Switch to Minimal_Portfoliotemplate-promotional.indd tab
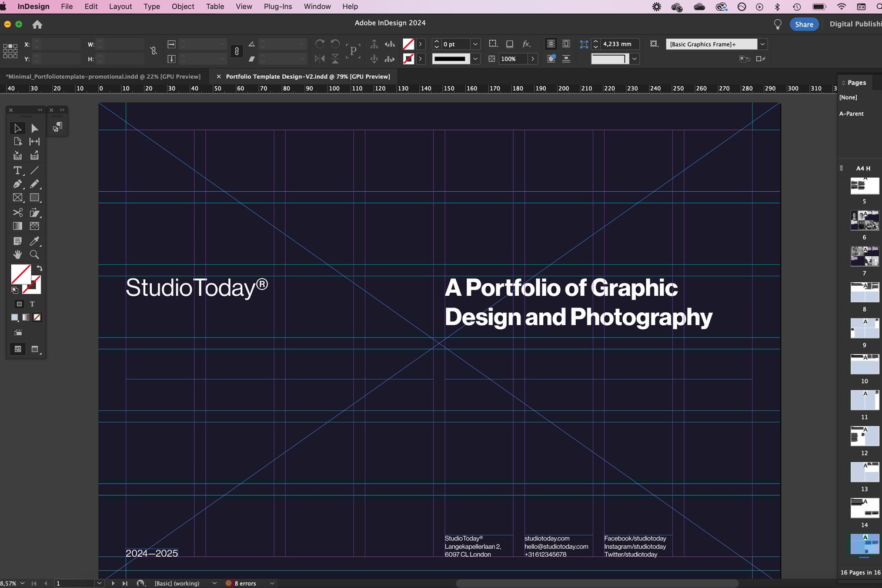Screen dimensions: 882x588 [x=103, y=76]
